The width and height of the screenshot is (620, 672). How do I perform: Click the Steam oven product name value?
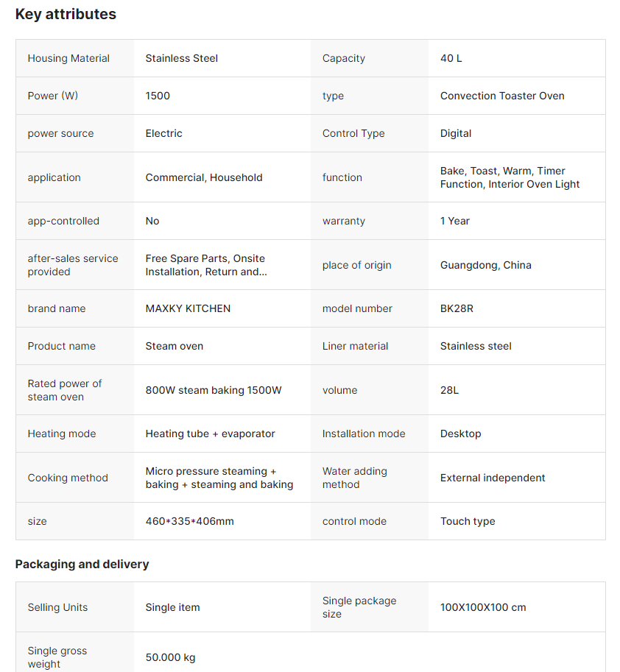click(175, 346)
